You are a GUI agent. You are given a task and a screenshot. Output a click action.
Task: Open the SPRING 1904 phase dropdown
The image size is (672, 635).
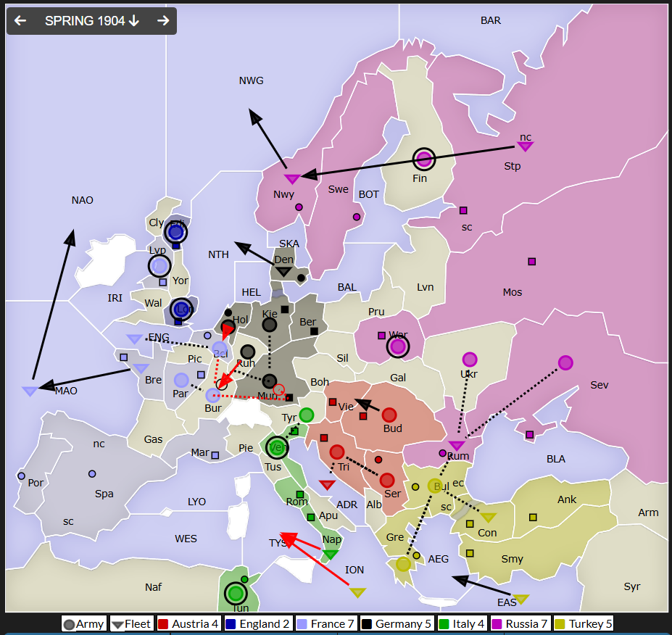(92, 21)
